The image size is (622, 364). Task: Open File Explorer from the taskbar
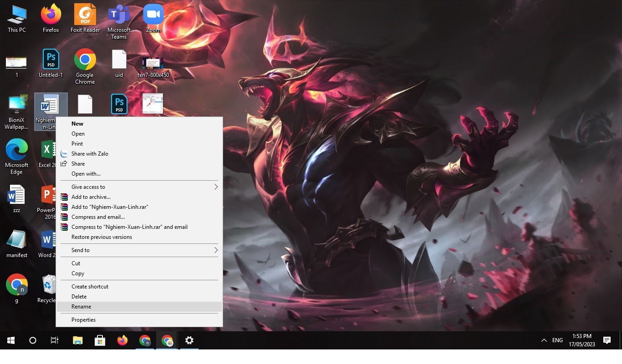coord(78,340)
